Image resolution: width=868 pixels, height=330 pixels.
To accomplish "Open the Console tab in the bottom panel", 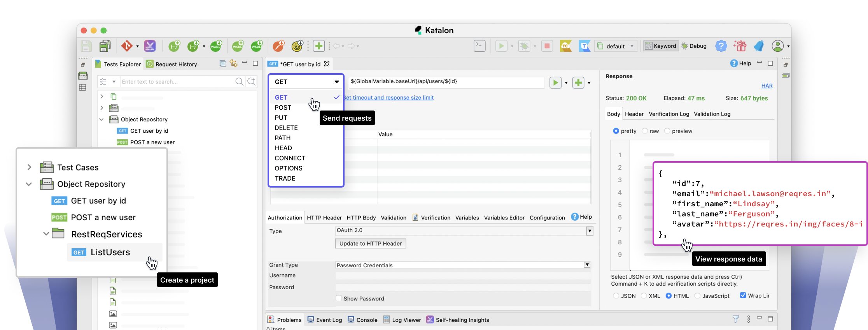I will (x=362, y=320).
